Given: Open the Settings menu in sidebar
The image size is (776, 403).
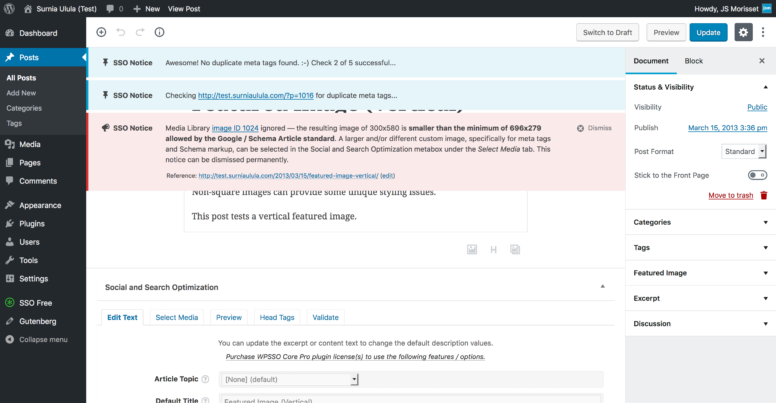Looking at the screenshot, I should pos(33,279).
